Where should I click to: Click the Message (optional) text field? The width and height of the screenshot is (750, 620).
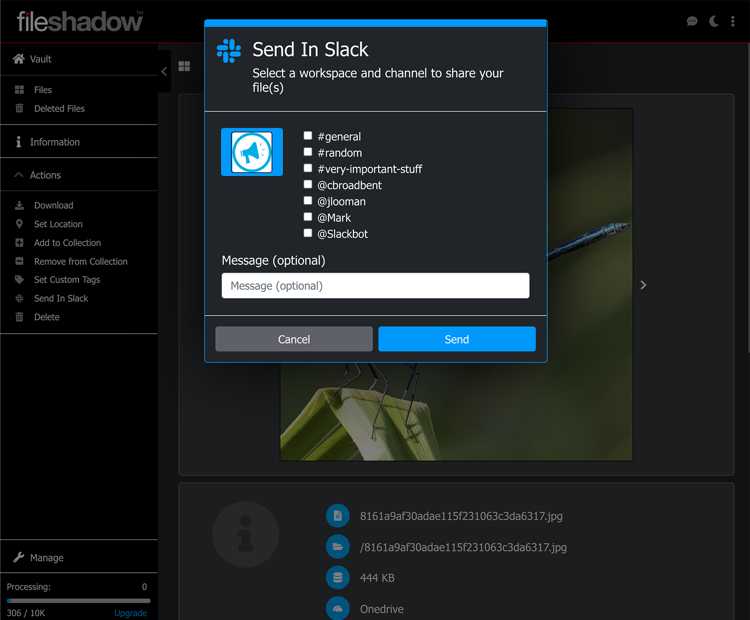click(x=375, y=286)
